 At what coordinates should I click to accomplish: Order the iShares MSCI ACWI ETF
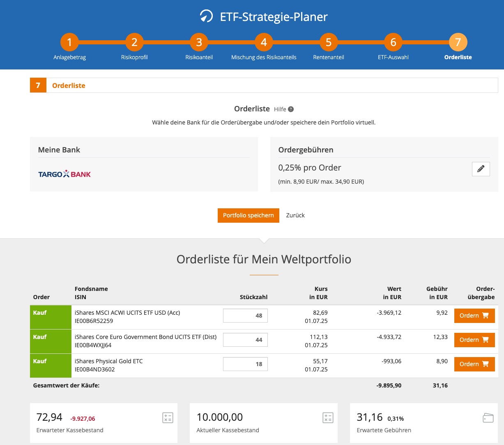tap(474, 316)
